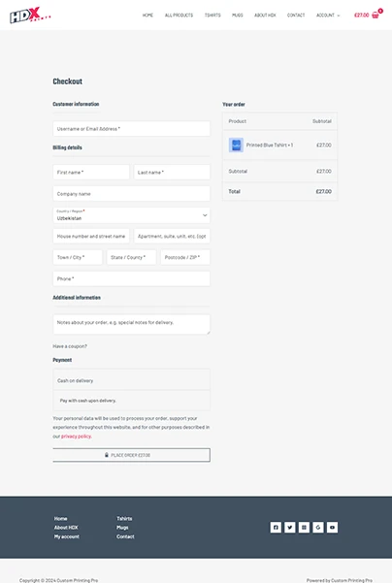This screenshot has width=392, height=583.
Task: Open the Facebook social icon in footer
Action: pos(276,528)
